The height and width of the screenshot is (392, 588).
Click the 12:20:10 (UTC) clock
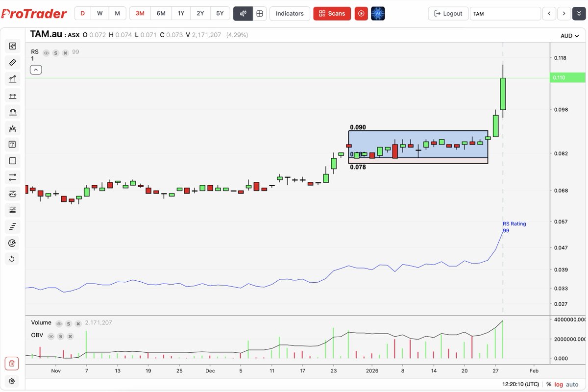pyautogui.click(x=519, y=385)
